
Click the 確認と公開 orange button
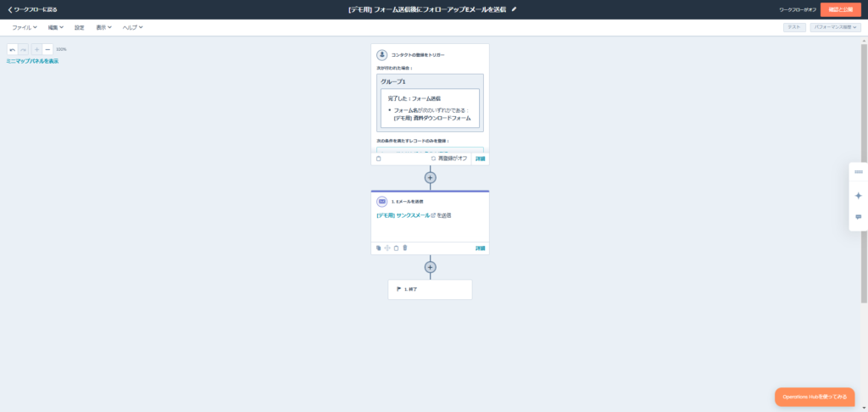pos(840,9)
